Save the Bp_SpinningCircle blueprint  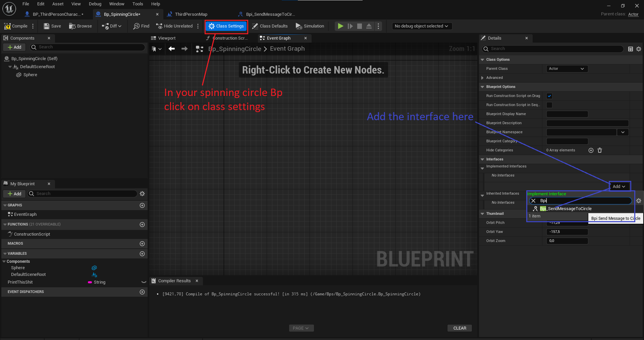(52, 26)
